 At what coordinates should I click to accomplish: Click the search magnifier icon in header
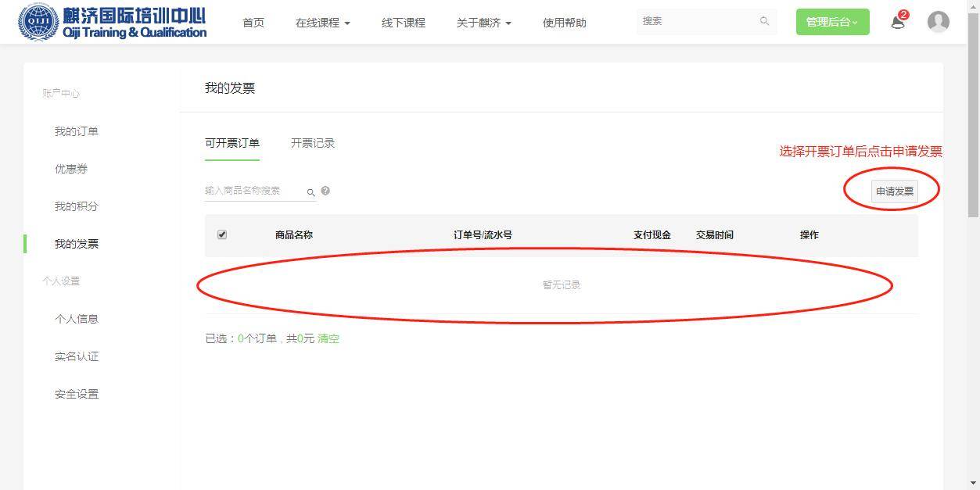764,22
